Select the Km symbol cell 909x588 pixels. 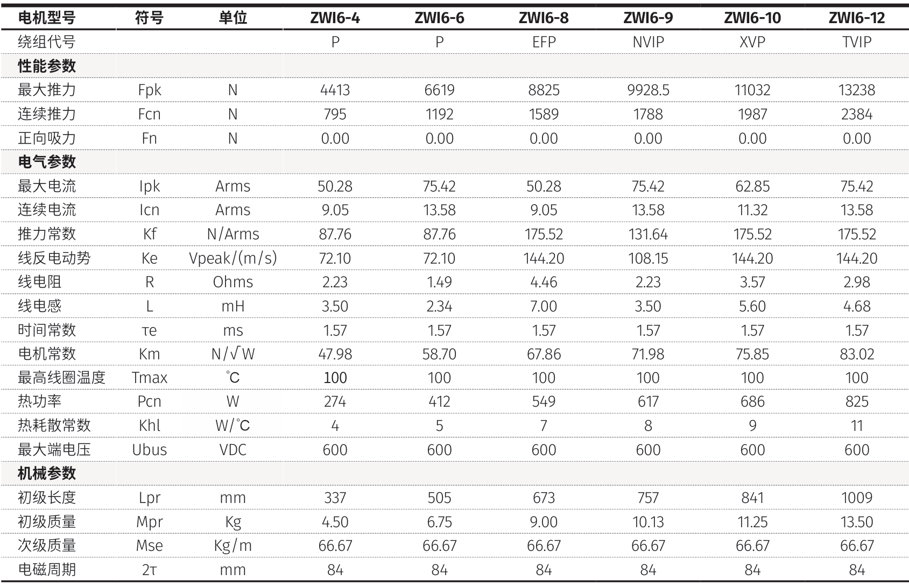149,354
